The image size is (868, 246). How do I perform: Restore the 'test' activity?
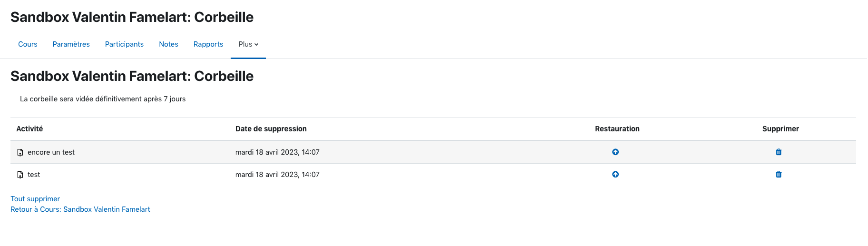tap(615, 175)
